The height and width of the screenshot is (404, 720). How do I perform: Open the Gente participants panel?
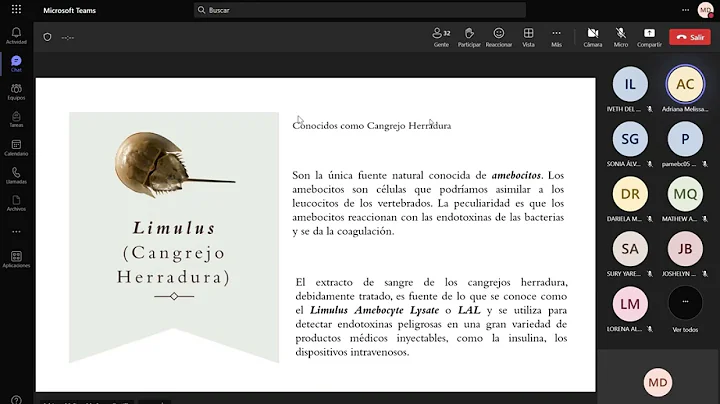pos(441,37)
